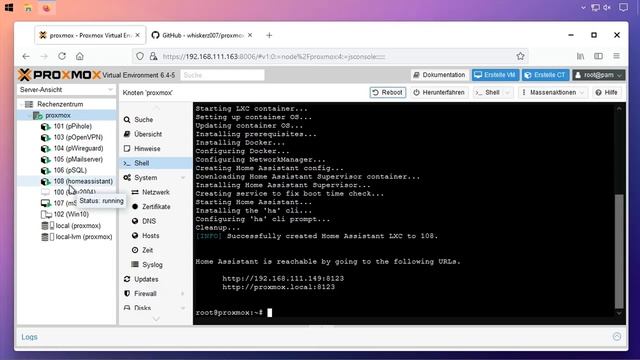Toggle the Firefox sidebar icon

598,56
